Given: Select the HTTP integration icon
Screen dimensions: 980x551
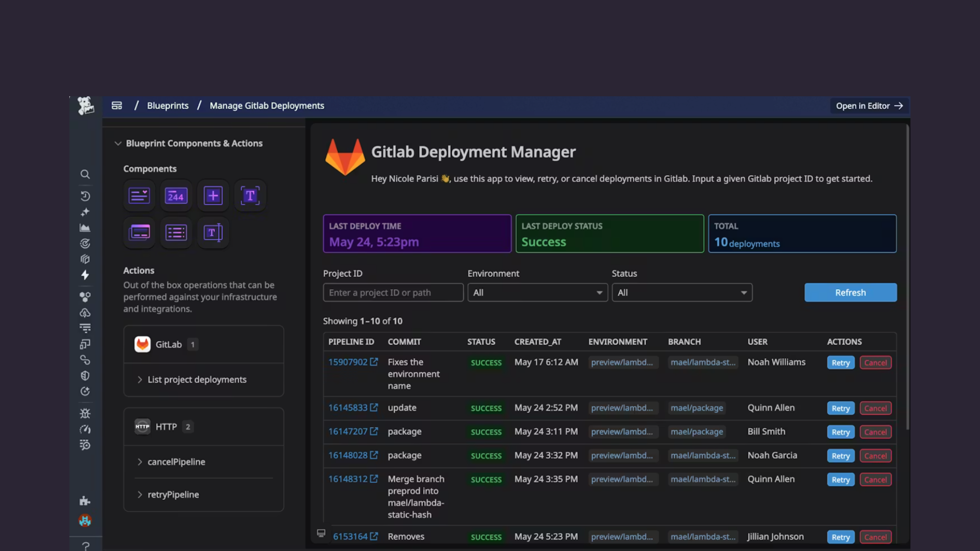Looking at the screenshot, I should pos(143,426).
